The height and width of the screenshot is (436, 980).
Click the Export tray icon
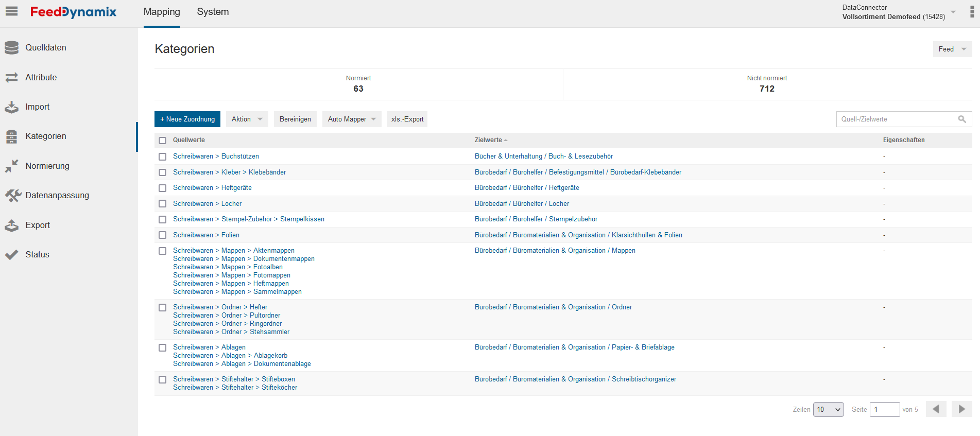click(11, 225)
